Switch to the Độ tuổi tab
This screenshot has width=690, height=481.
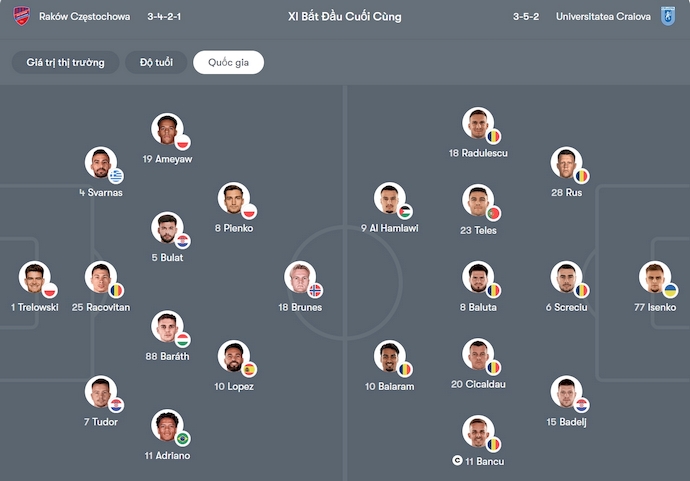156,63
